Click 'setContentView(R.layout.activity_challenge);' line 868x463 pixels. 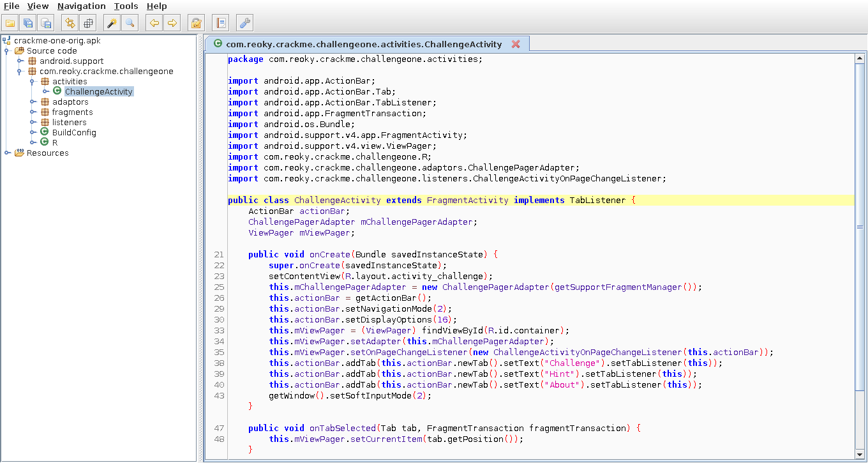381,276
